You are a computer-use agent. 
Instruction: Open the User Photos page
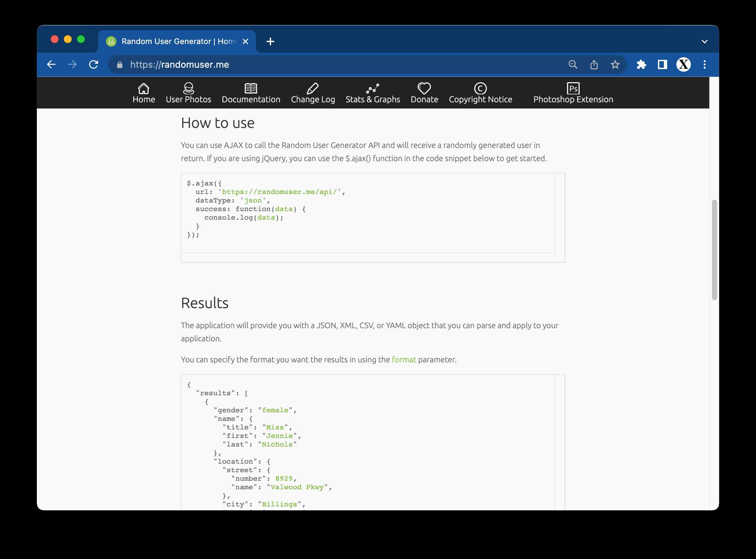(188, 93)
